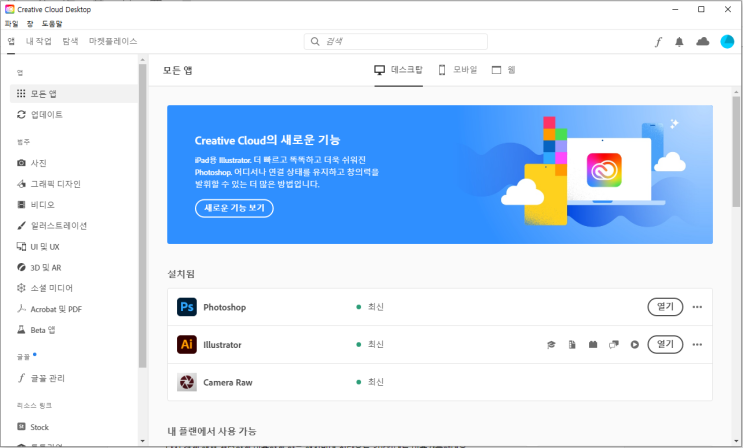Open the notifications bell
Screen dimensions: 743x448
coord(679,42)
